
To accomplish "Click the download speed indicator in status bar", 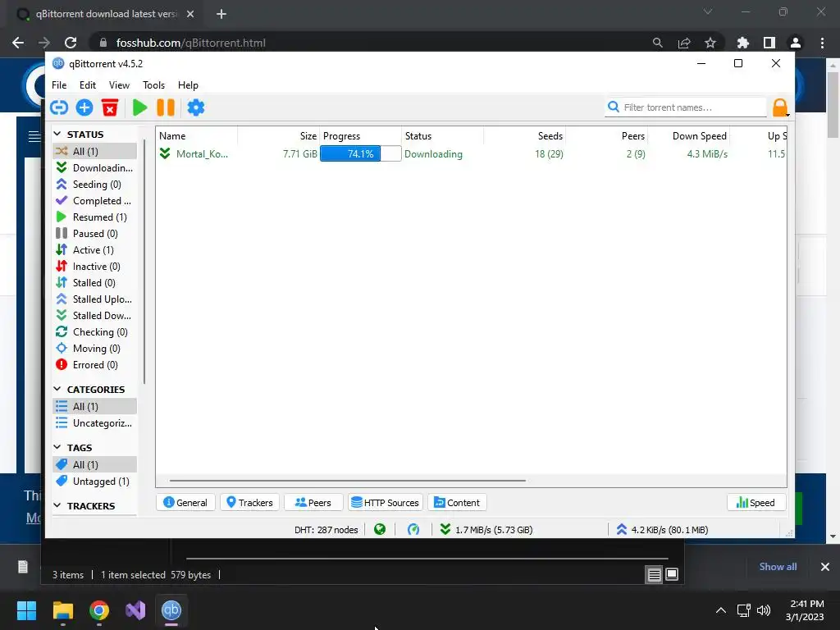I will [x=486, y=530].
